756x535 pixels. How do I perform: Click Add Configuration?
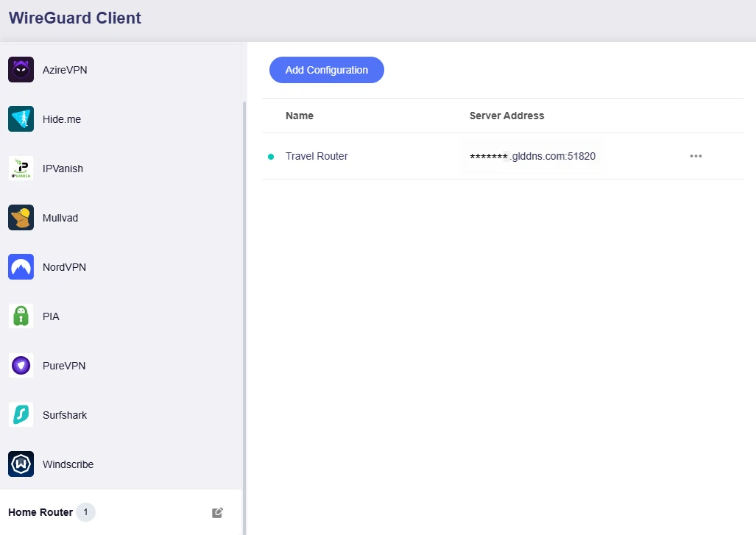click(326, 69)
